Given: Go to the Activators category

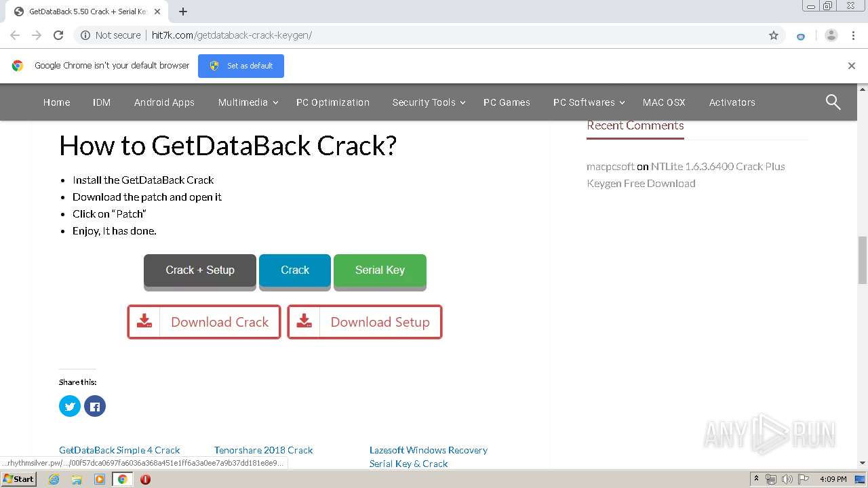Looking at the screenshot, I should click(x=732, y=102).
